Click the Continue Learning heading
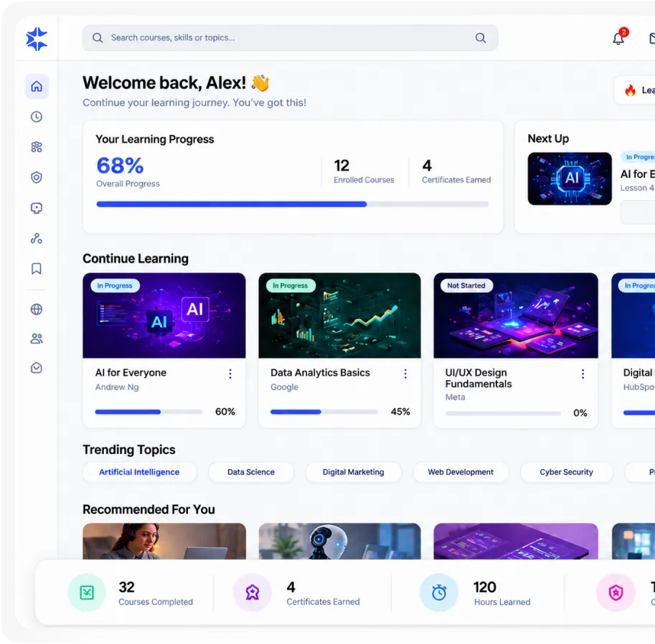Image resolution: width=655 pixels, height=644 pixels. pyautogui.click(x=136, y=259)
